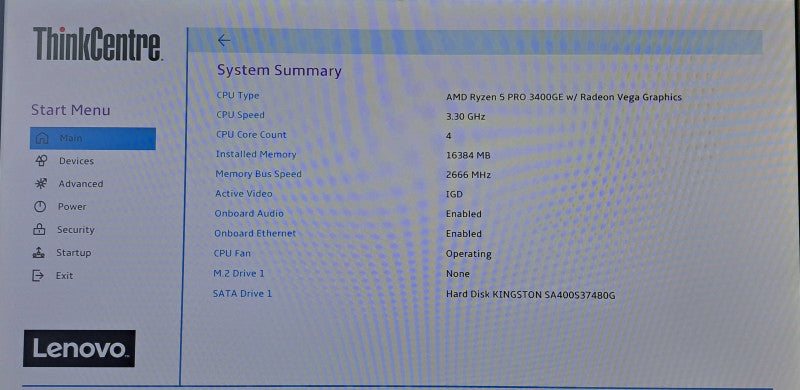Click Enabled beside Onboard Ethernet
800x390 pixels.
coord(463,234)
